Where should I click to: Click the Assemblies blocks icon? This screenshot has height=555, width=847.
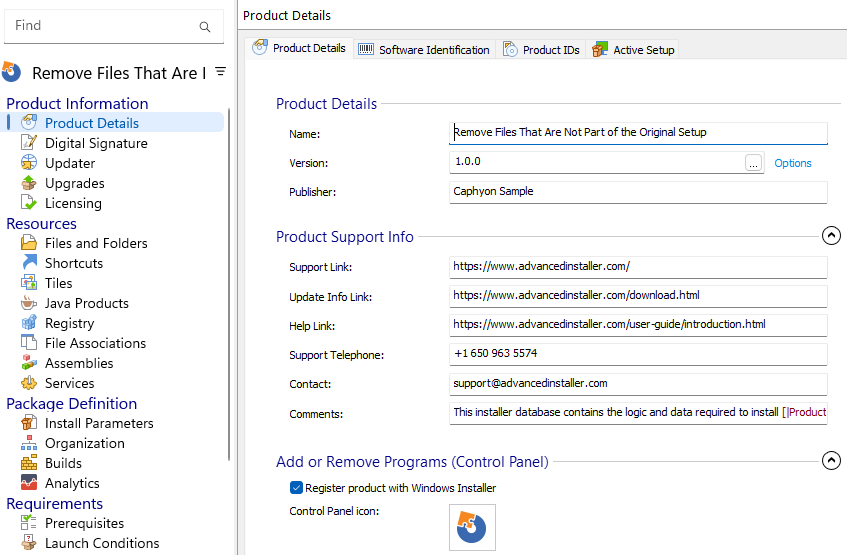(29, 363)
